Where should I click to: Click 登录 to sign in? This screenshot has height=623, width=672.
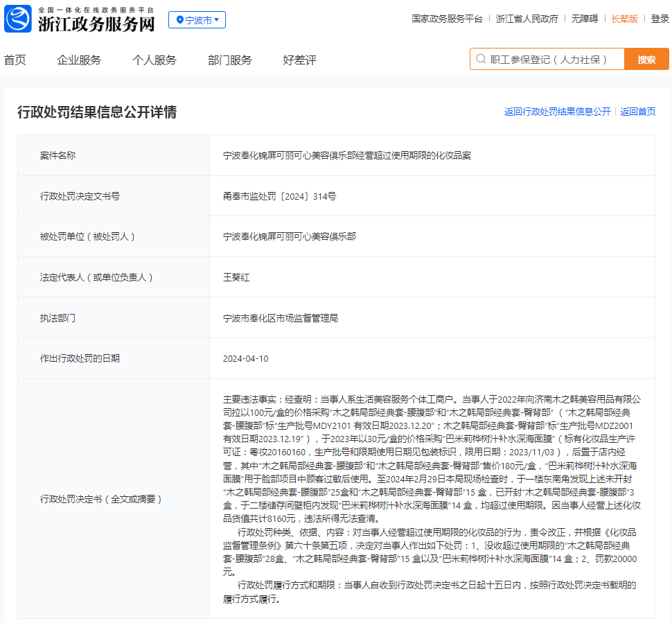(660, 19)
